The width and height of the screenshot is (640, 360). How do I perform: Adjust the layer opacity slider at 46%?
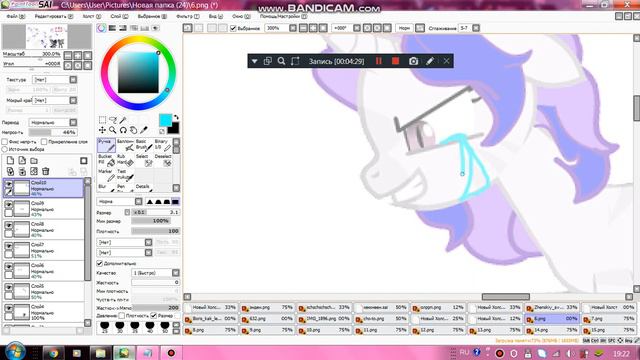(53, 132)
